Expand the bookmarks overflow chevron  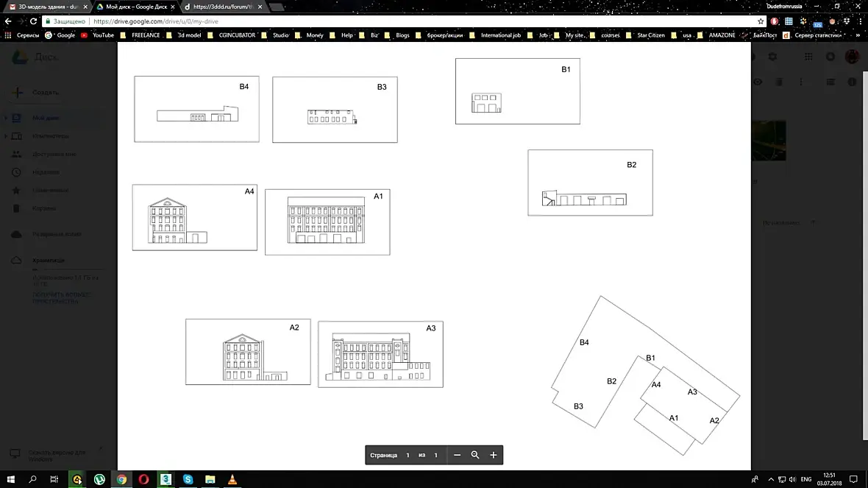coord(858,35)
